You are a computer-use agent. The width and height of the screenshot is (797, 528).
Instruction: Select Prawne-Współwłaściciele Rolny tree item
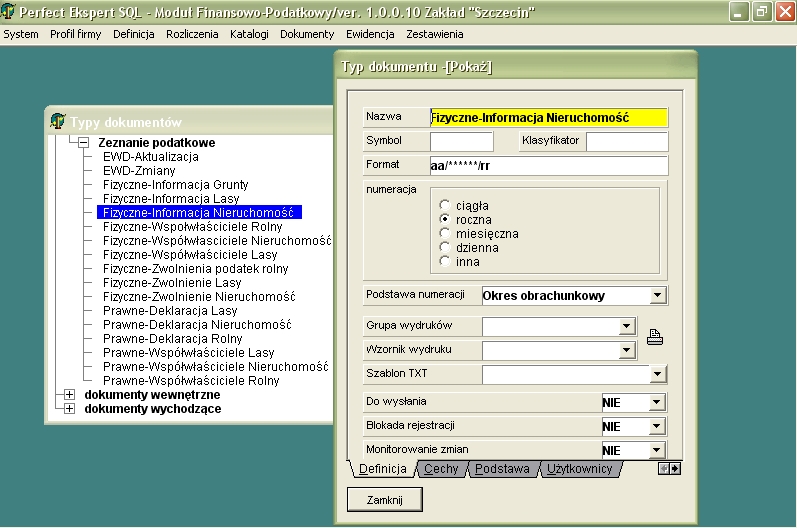point(191,381)
